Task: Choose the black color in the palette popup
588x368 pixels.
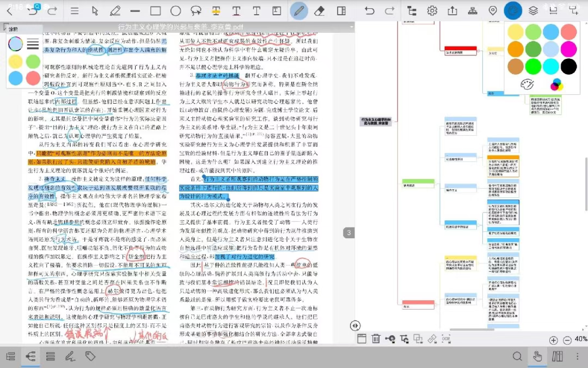Action: [568, 67]
